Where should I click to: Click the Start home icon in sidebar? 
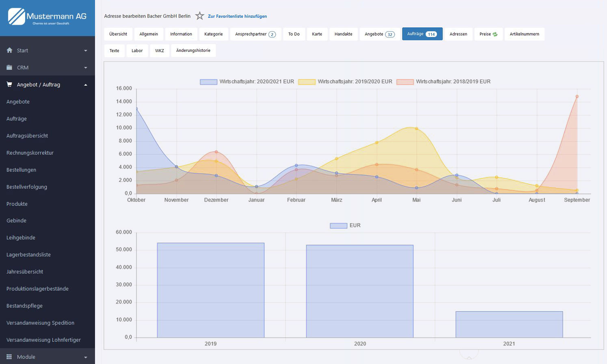[x=9, y=50]
